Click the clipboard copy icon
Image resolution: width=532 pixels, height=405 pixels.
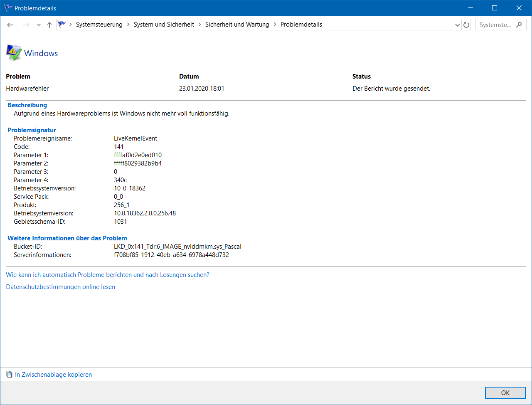(x=10, y=375)
